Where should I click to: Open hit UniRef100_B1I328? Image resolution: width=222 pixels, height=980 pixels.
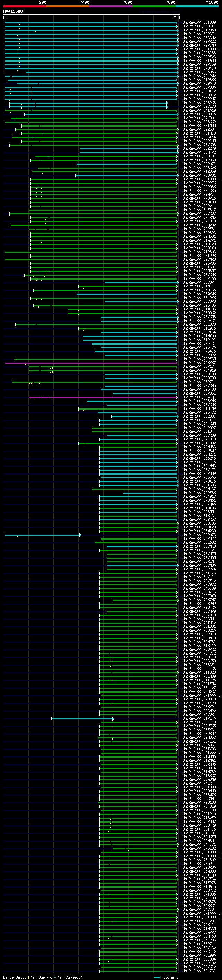click(199, 672)
